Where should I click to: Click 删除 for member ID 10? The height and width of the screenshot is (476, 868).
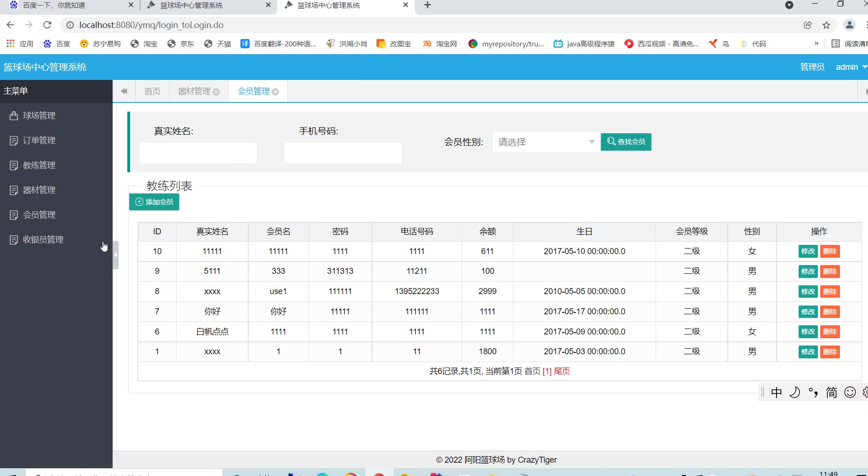830,251
